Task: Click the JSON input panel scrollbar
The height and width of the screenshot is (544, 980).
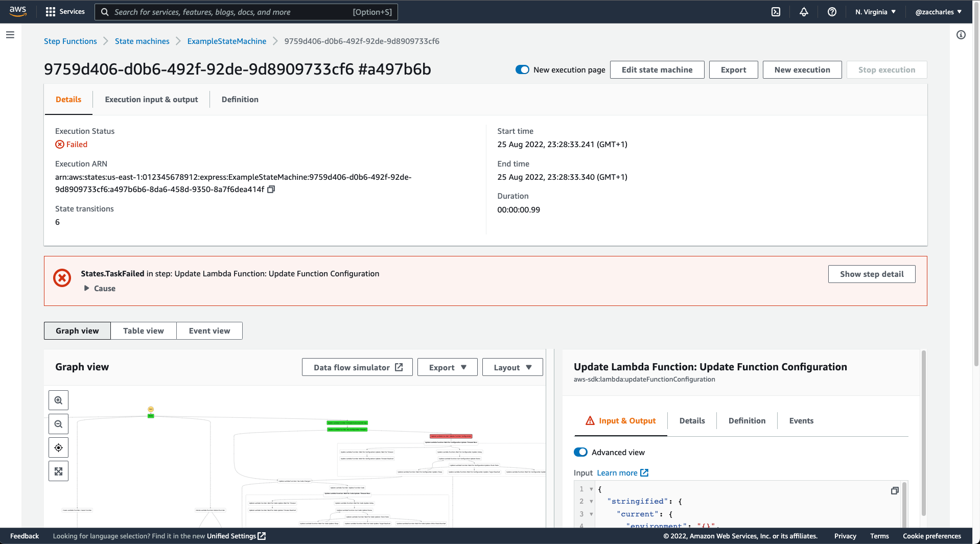Action: [904, 505]
